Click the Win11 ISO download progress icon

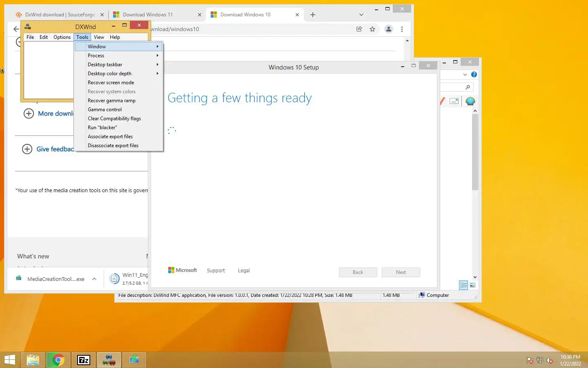point(115,278)
